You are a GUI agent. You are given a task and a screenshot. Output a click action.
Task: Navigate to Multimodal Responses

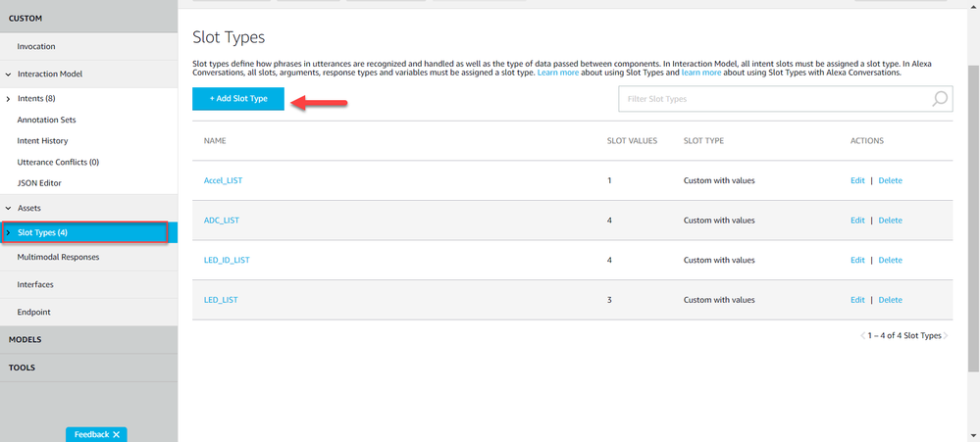tap(58, 257)
